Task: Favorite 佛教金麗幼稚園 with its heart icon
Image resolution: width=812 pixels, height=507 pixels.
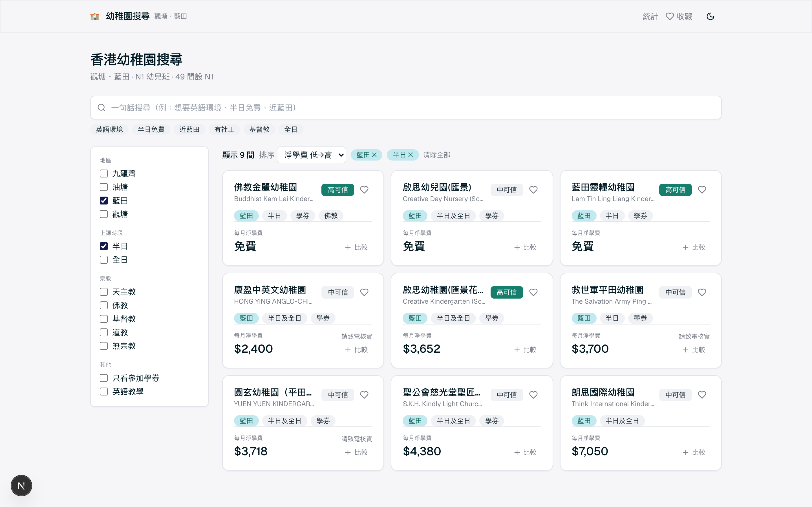Action: tap(364, 190)
